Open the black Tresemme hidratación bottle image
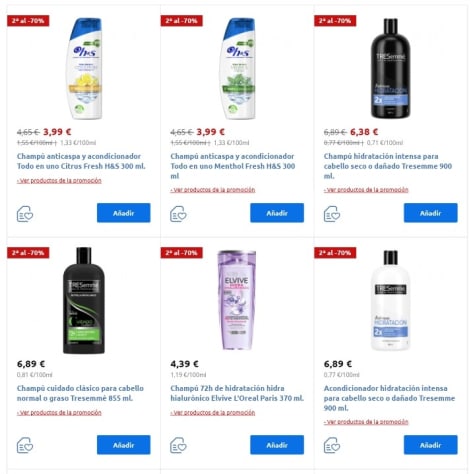The height and width of the screenshot is (474, 475). 390,68
